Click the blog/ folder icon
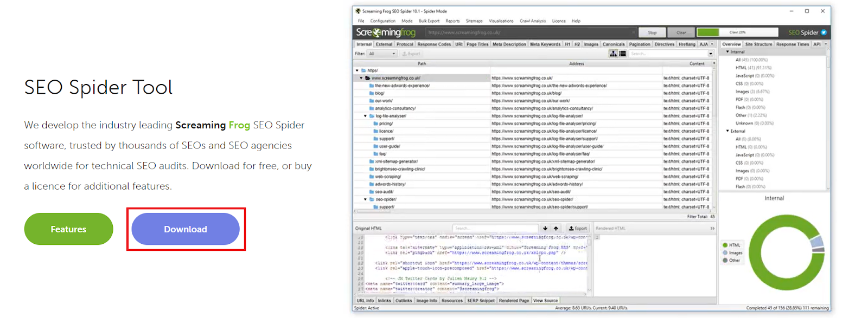The image size is (868, 318). point(372,93)
